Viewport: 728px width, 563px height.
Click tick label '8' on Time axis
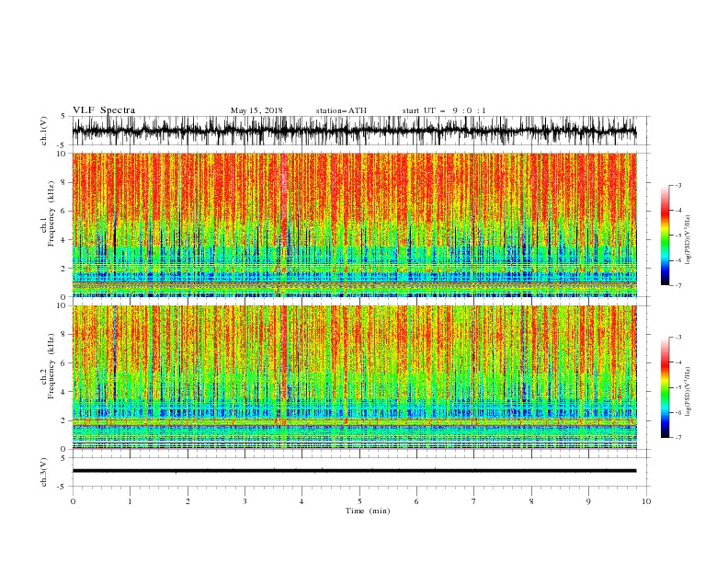(531, 501)
